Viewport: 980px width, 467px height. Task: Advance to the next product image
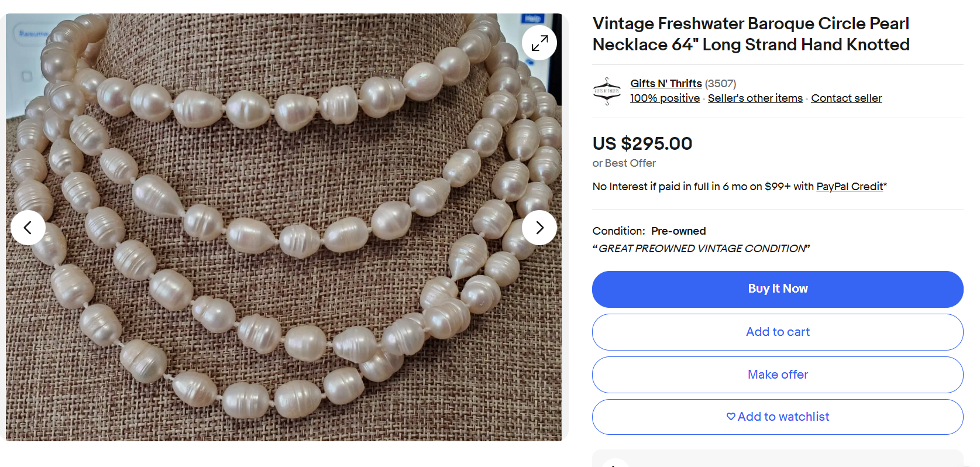pos(539,228)
